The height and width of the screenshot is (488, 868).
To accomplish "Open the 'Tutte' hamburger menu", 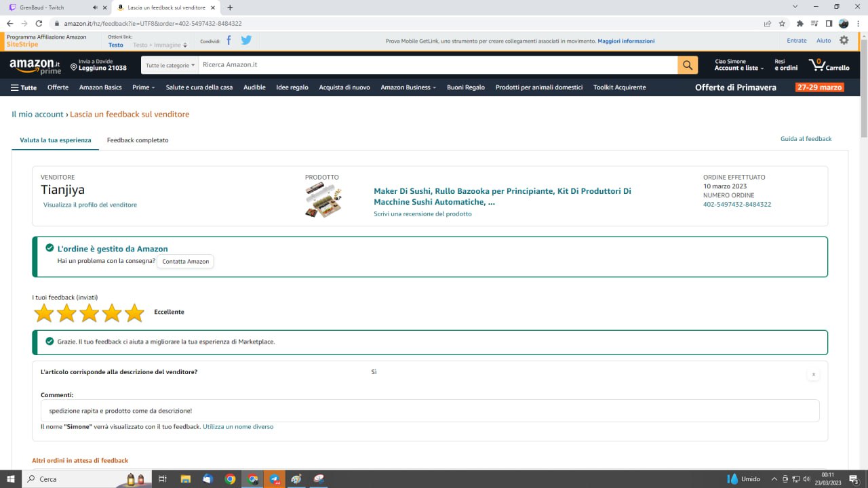I will [x=24, y=87].
